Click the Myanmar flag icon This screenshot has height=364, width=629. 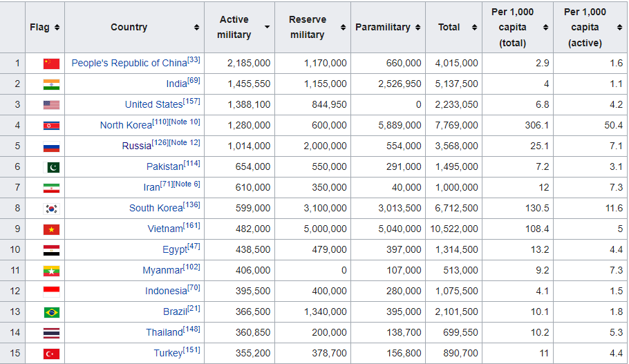point(51,271)
